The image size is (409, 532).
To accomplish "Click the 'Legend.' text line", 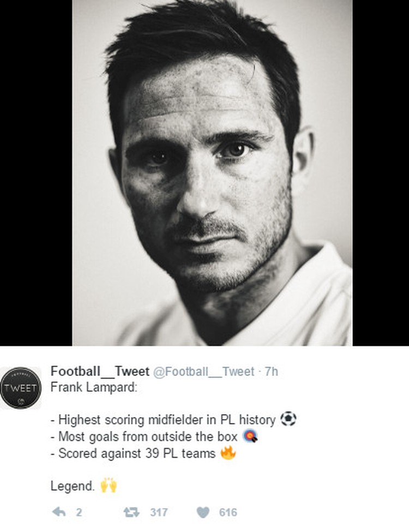I will pos(73,486).
